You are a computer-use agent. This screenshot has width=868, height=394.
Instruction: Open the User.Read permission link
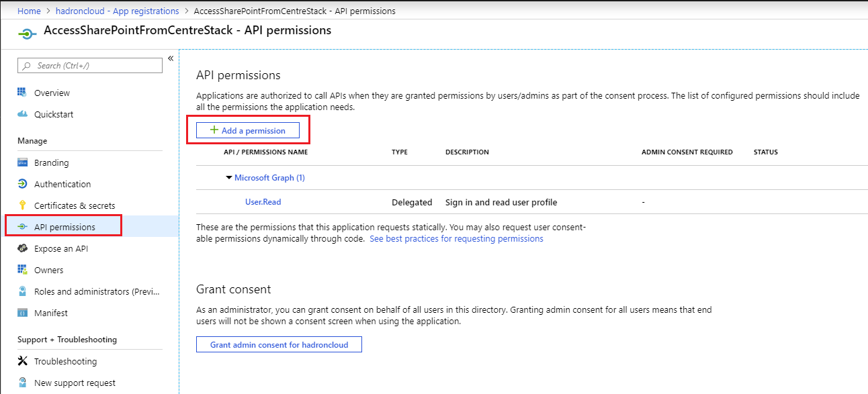(263, 202)
